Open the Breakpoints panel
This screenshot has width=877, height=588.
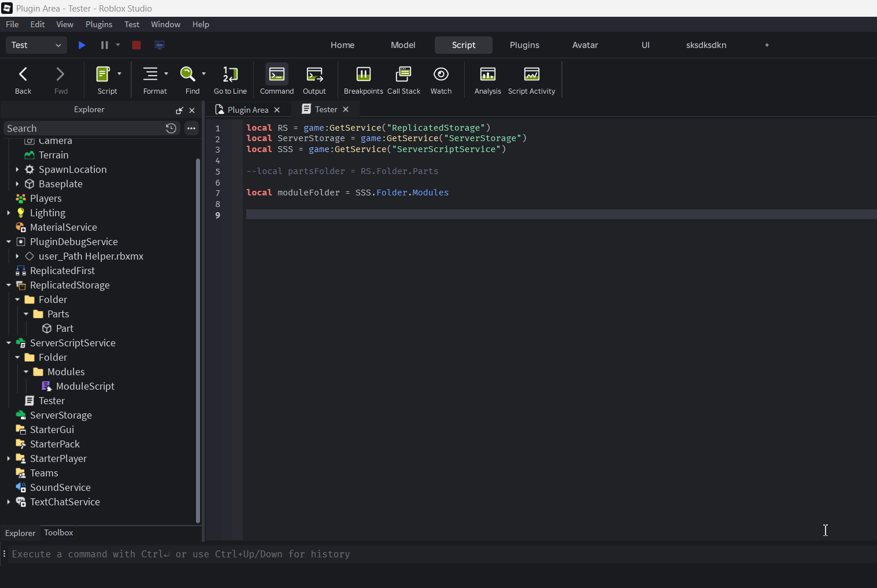pyautogui.click(x=363, y=79)
